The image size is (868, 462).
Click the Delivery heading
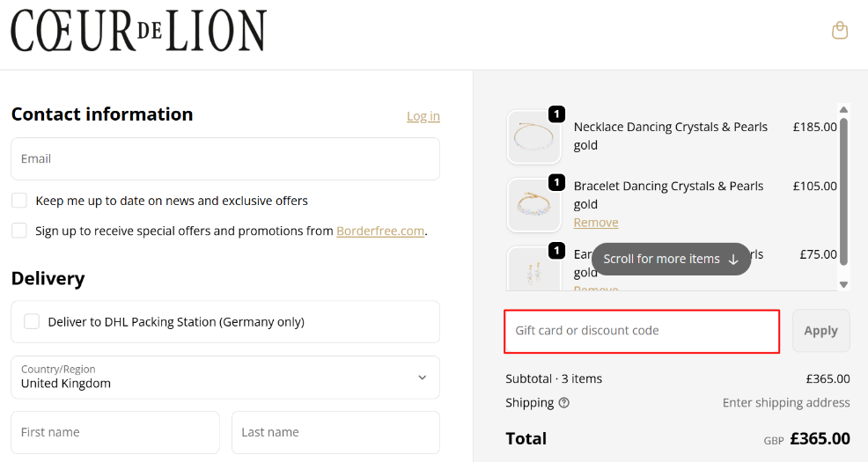click(x=48, y=278)
